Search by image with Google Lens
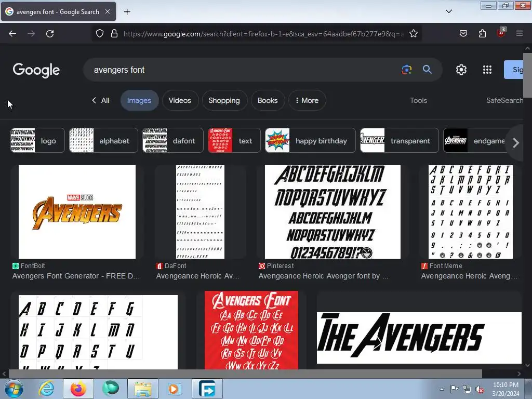This screenshot has height=399, width=532. [406, 70]
